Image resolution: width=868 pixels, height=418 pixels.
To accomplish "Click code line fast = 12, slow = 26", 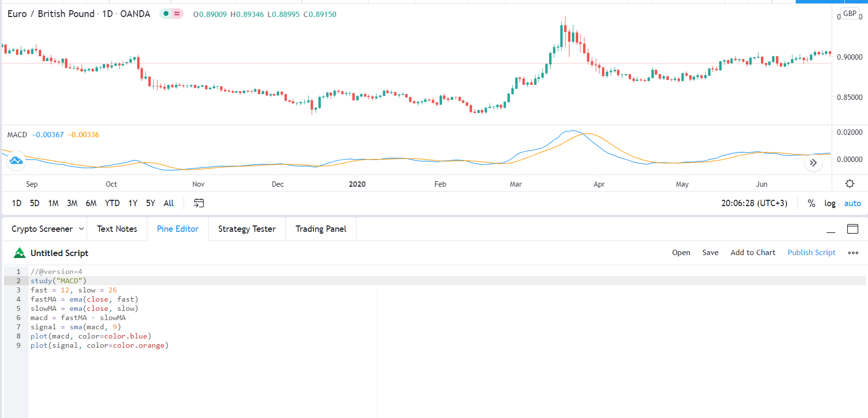I will (74, 290).
